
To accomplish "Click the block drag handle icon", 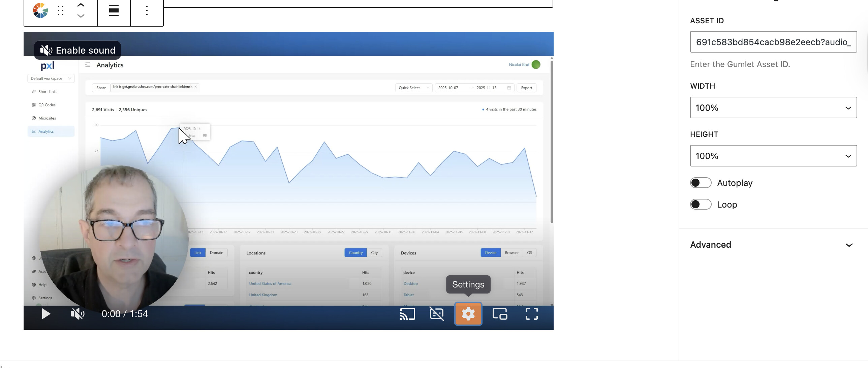I will (x=61, y=10).
